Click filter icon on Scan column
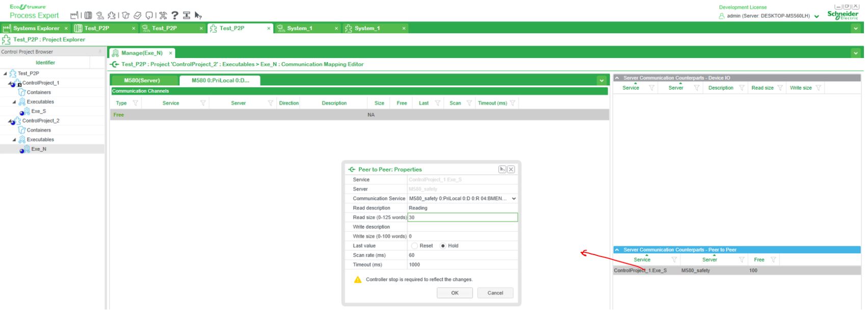The height and width of the screenshot is (310, 868). click(469, 103)
